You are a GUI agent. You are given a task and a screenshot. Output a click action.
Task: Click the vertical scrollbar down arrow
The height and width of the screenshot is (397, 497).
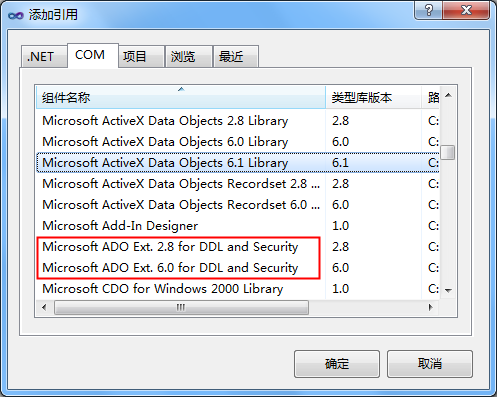click(448, 291)
